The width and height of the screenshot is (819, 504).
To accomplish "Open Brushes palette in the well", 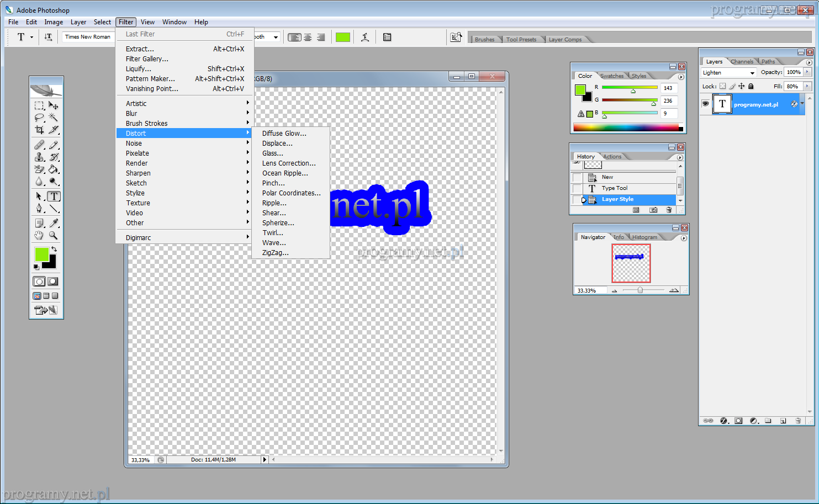I will tap(484, 39).
